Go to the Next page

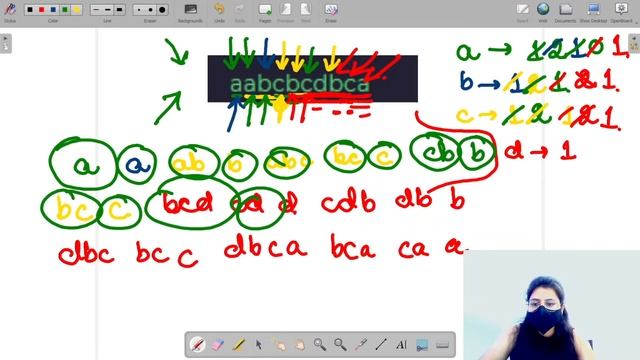306,10
